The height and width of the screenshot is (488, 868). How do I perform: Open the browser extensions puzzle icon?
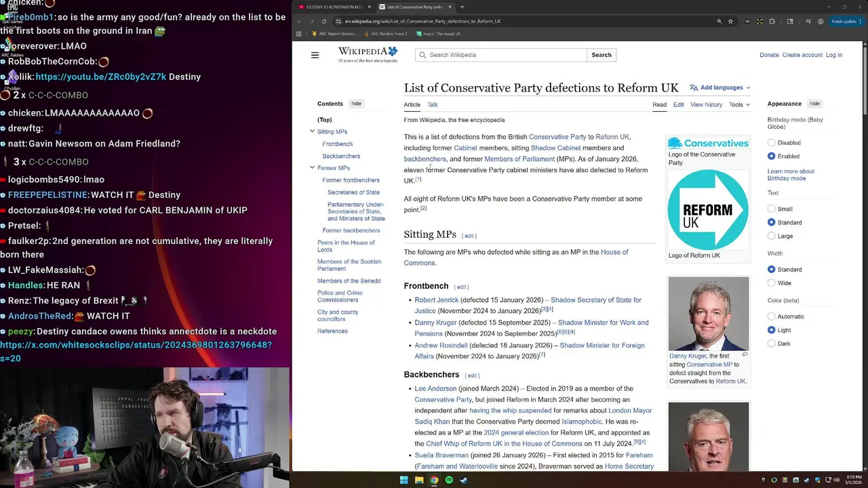772,21
